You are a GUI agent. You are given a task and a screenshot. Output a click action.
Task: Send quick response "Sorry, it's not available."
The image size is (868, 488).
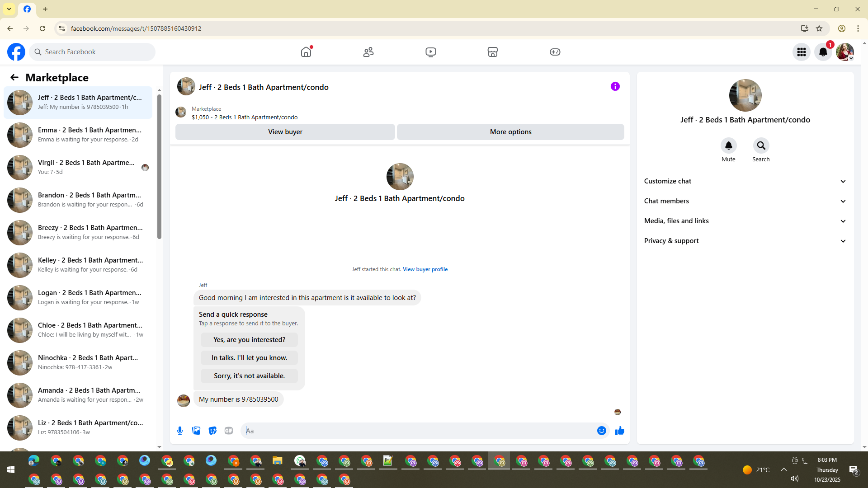(x=249, y=376)
